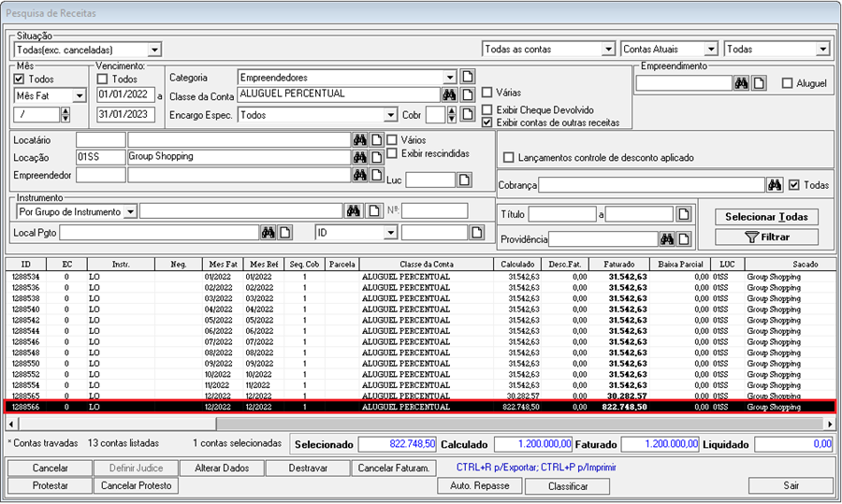Open Por Grupo de Instrumento dropdown
The width and height of the screenshot is (842, 504).
[130, 211]
